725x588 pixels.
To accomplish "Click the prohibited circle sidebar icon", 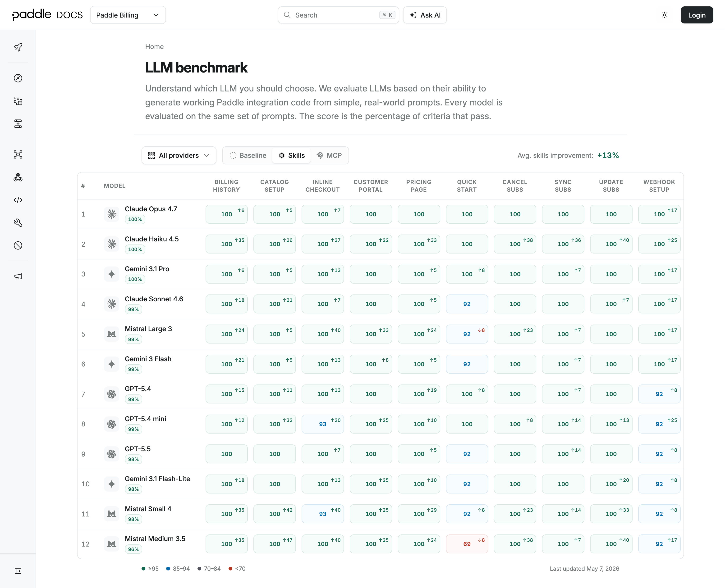I will pyautogui.click(x=18, y=245).
